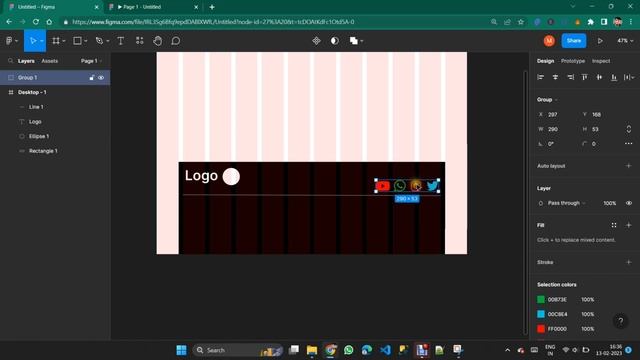Open fill styles four-dots icon
This screenshot has width=640, height=360.
coord(614,225)
